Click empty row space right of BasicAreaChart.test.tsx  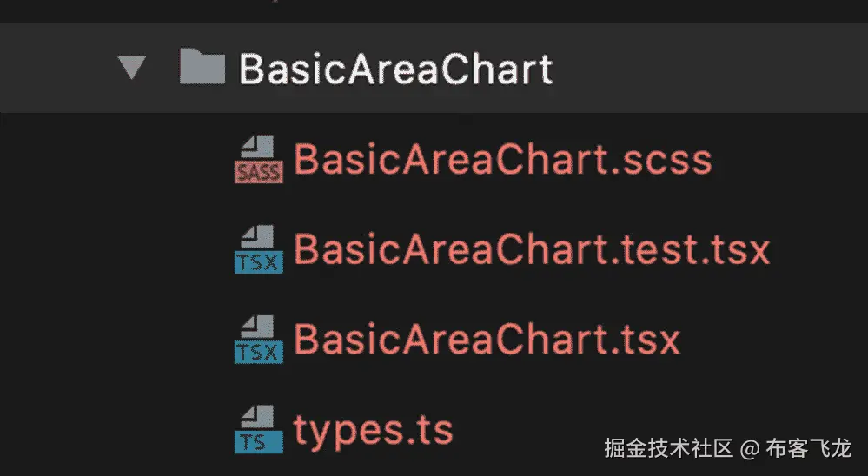821,250
